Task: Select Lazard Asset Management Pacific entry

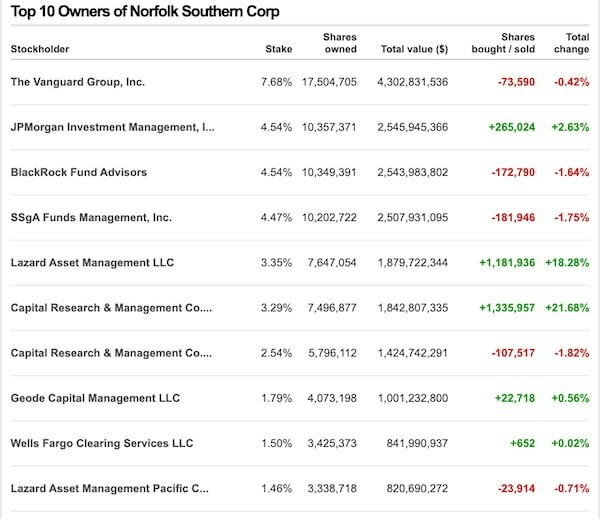Action: [109, 488]
